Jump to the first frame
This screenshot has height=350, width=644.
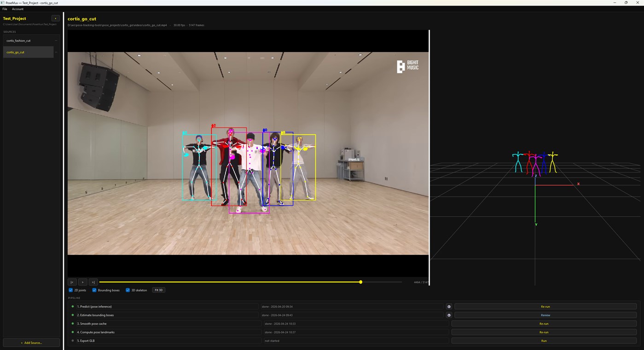[72, 282]
